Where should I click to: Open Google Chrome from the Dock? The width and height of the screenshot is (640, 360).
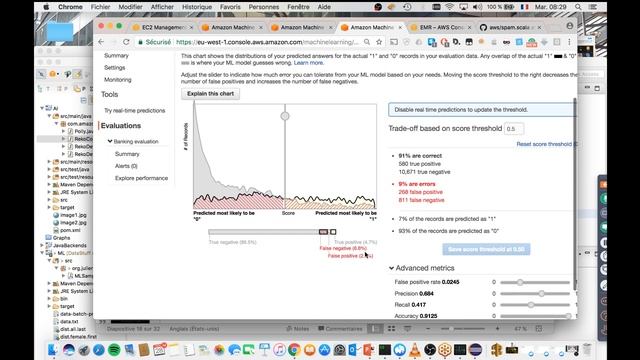294,350
